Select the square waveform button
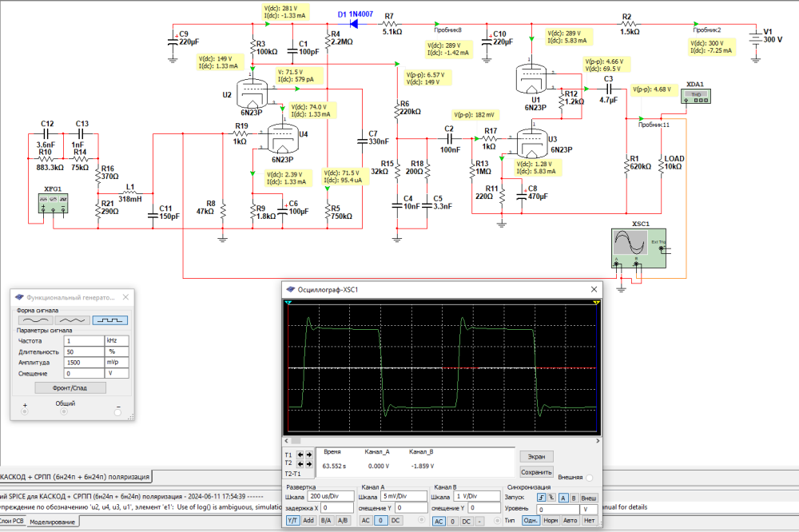 point(109,320)
